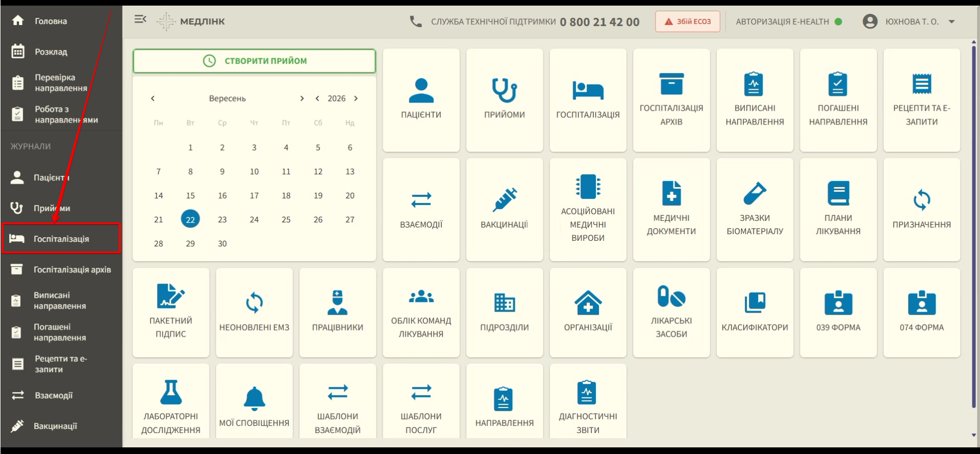Go to previous year before 2026

(317, 98)
